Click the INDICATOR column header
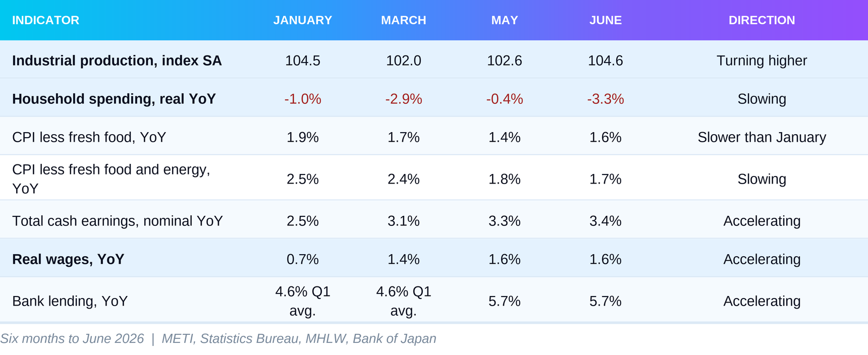The width and height of the screenshot is (868, 355). tap(45, 20)
